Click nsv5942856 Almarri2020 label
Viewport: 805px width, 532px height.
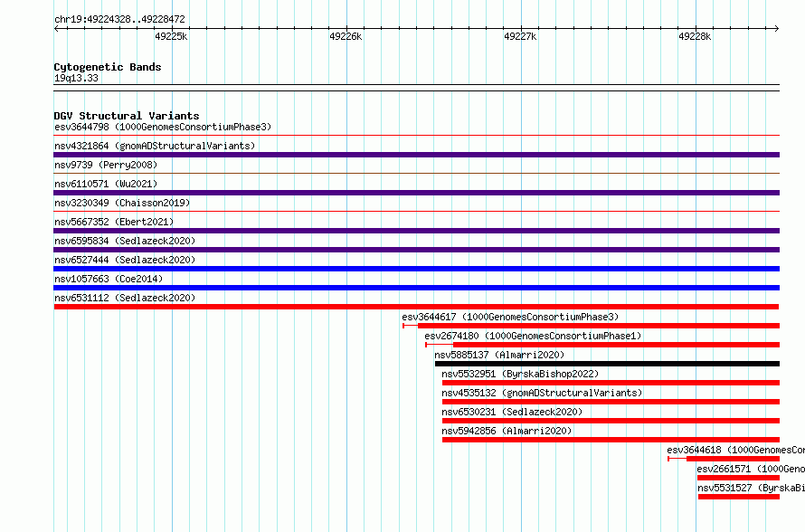507,431
